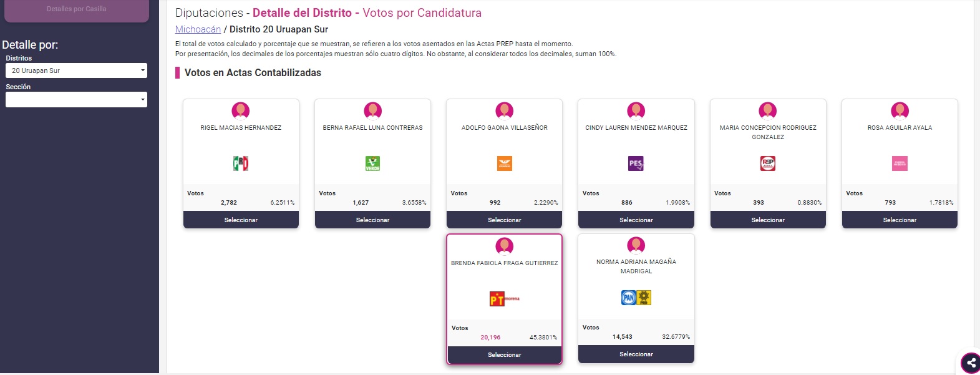Image resolution: width=980 pixels, height=375 pixels.
Task: Click the PT Morena coalition logo
Action: tap(504, 299)
